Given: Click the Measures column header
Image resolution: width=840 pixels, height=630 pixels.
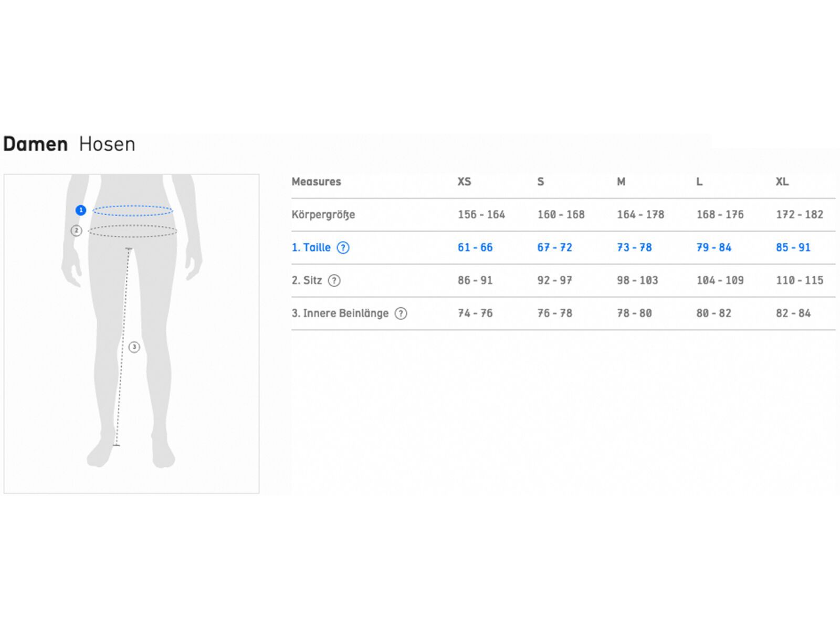Looking at the screenshot, I should pyautogui.click(x=316, y=182).
